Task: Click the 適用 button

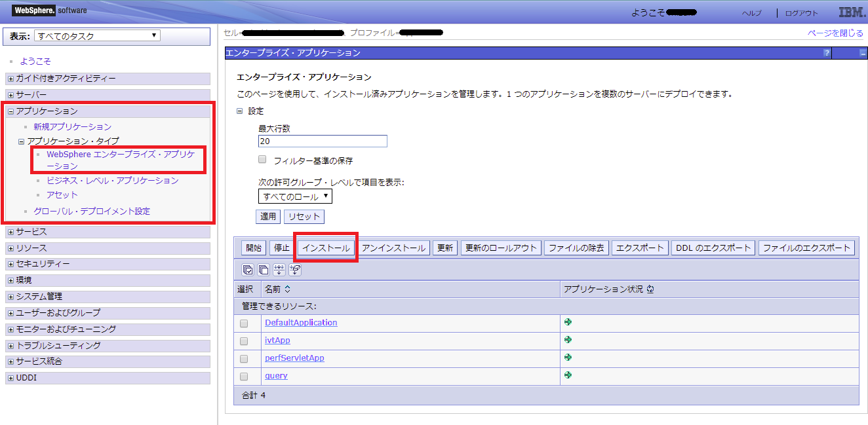Action: point(268,216)
